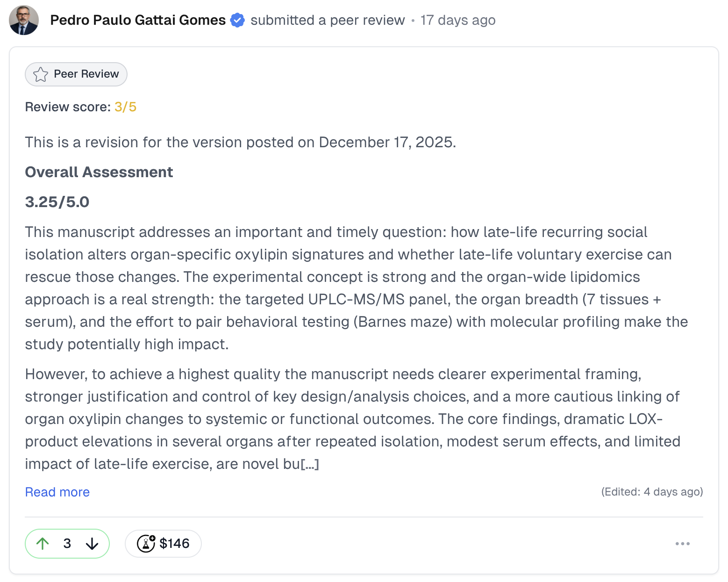Click the $146 tip button
The width and height of the screenshot is (728, 582).
pyautogui.click(x=163, y=544)
